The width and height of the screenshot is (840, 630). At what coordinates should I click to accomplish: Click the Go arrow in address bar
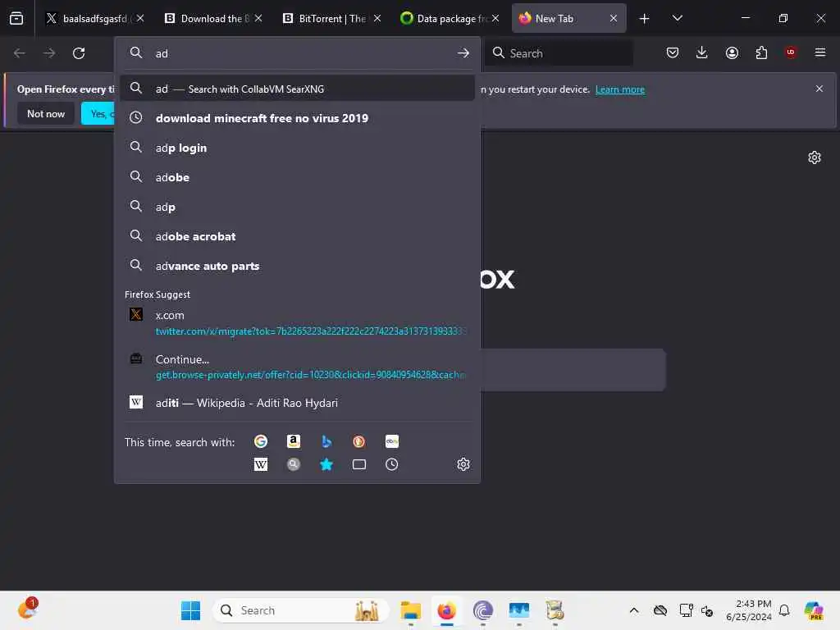[463, 53]
